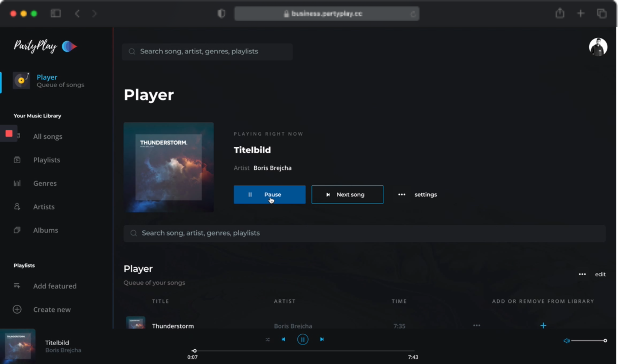Open the user profile avatar
This screenshot has width=618, height=364.
point(598,47)
